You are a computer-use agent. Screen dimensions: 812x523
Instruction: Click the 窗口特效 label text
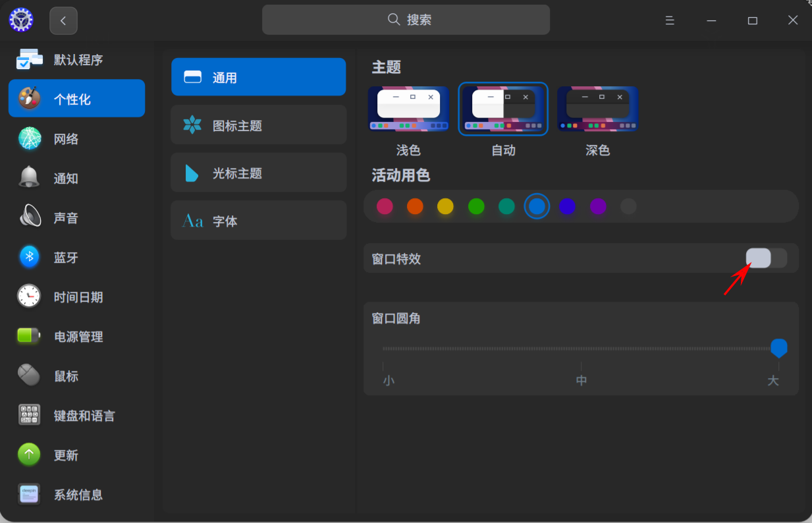coord(396,259)
